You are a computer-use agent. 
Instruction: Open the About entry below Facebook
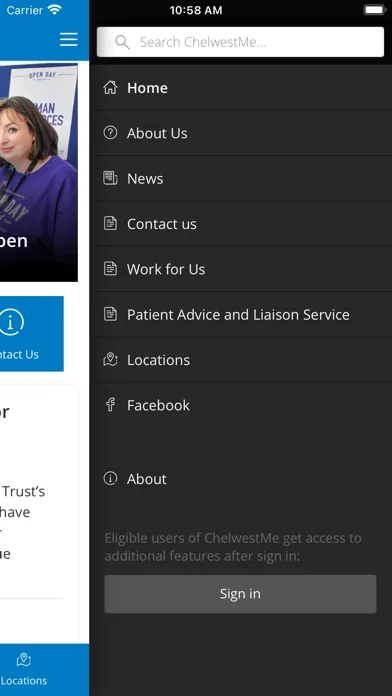pos(241,478)
